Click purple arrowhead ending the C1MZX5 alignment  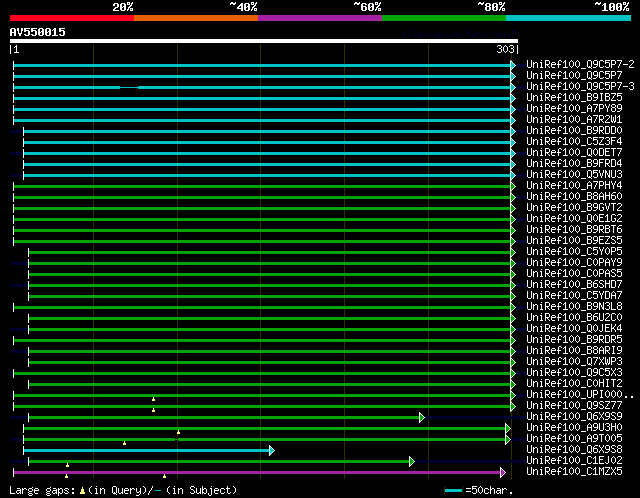(x=503, y=473)
